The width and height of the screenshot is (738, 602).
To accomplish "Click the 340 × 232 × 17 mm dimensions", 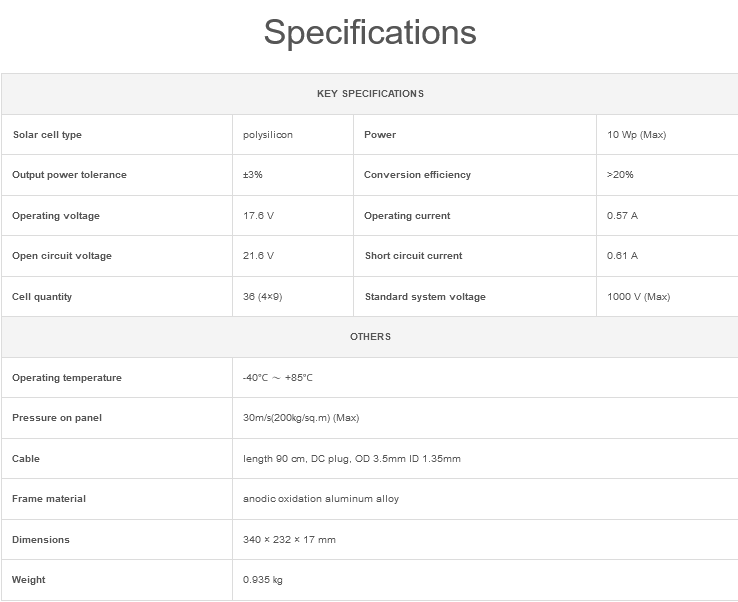I will tap(289, 539).
